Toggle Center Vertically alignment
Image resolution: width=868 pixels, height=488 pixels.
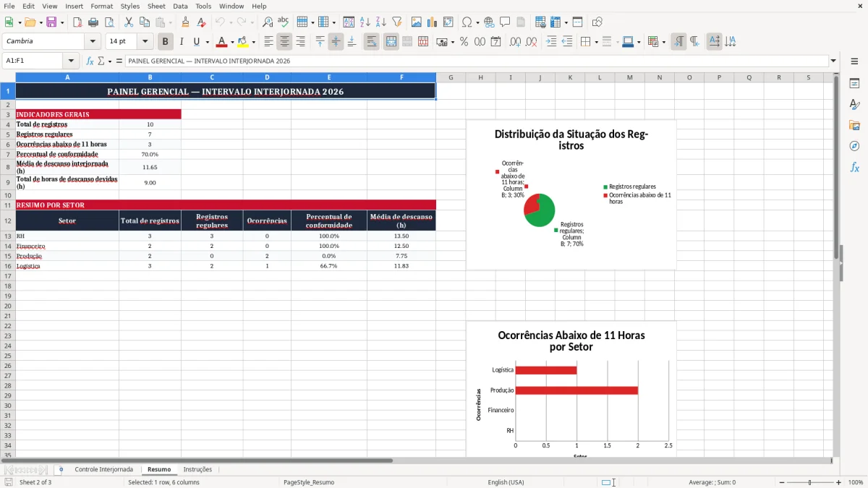336,42
